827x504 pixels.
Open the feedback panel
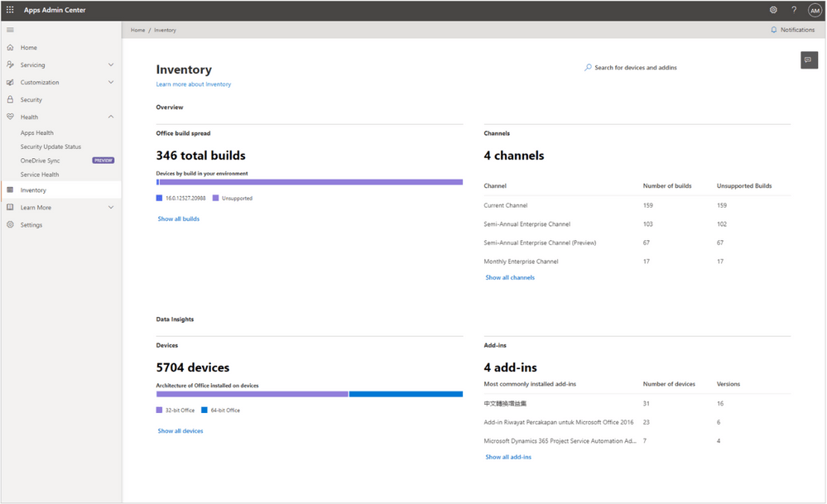click(808, 60)
